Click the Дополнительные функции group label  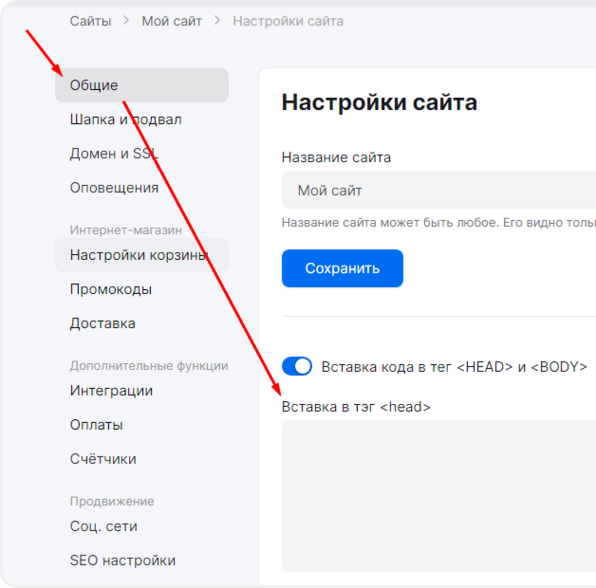pyautogui.click(x=149, y=366)
